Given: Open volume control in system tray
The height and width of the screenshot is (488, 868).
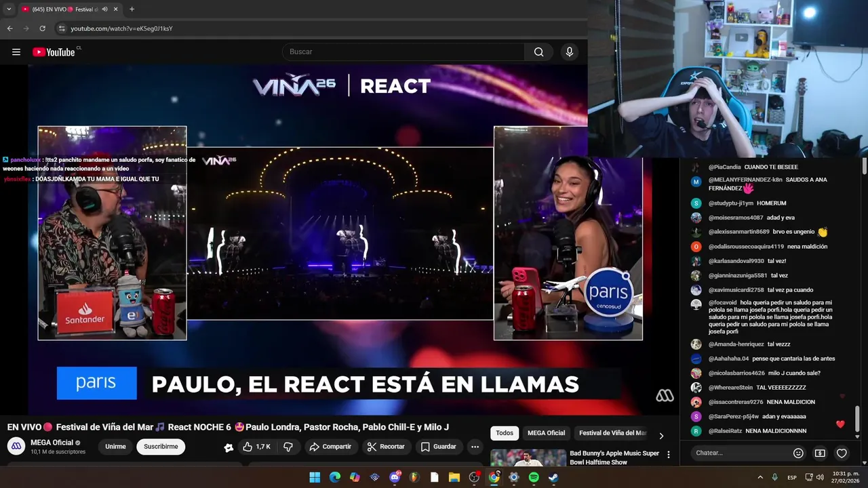Looking at the screenshot, I should (819, 477).
